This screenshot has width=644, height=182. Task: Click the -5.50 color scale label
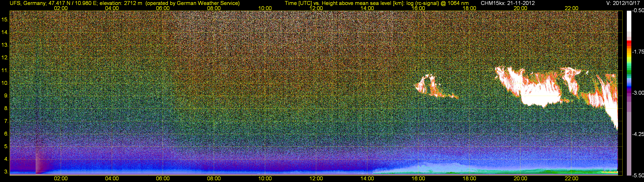(x=638, y=176)
